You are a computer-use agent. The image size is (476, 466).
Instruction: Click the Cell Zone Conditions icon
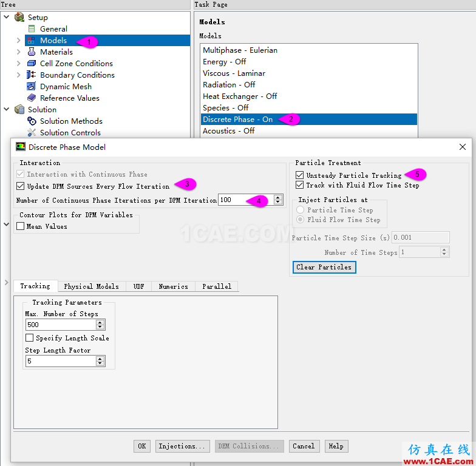coord(32,63)
